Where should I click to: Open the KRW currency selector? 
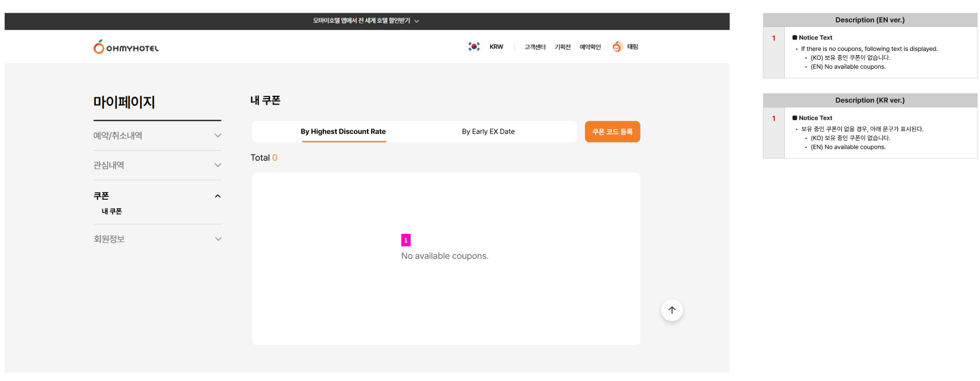point(496,47)
